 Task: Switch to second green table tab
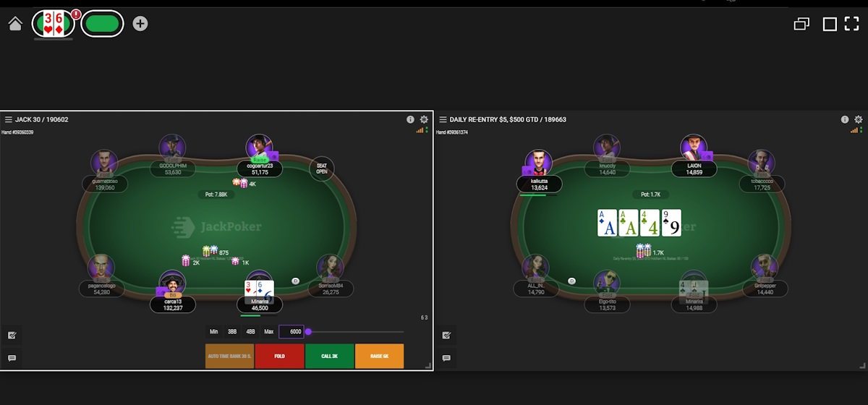point(102,24)
